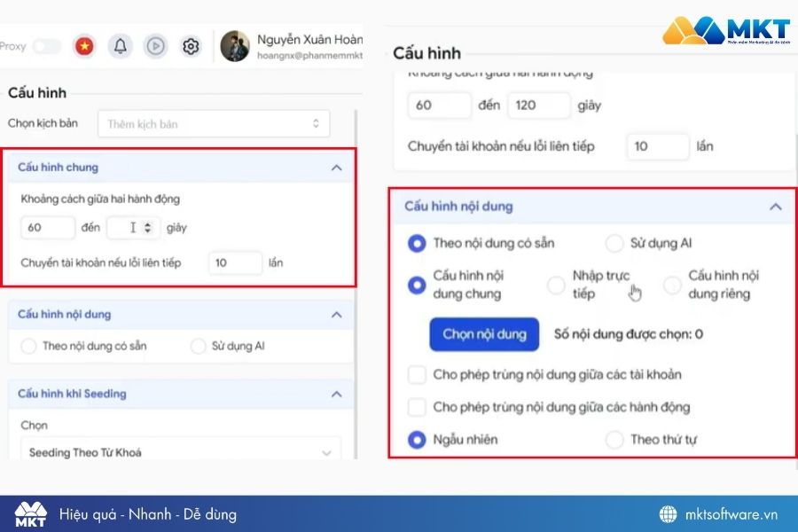The image size is (798, 532).
Task: Click right panel field containing 60
Action: coord(440,106)
